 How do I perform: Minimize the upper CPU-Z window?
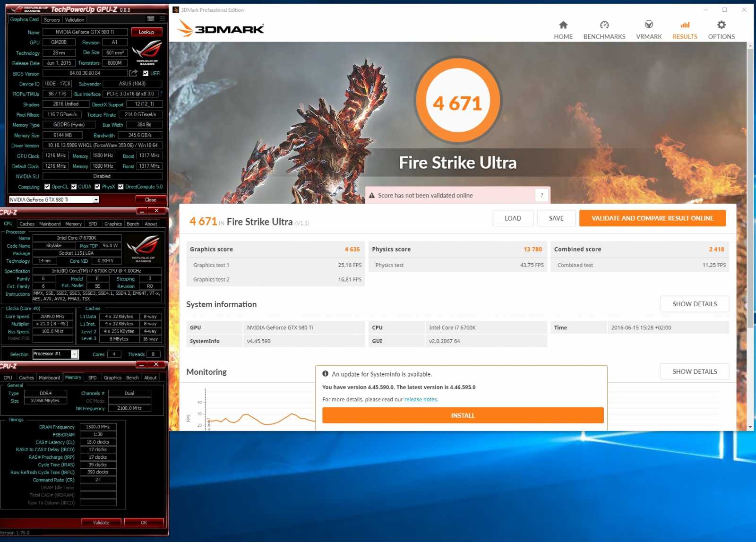(142, 211)
